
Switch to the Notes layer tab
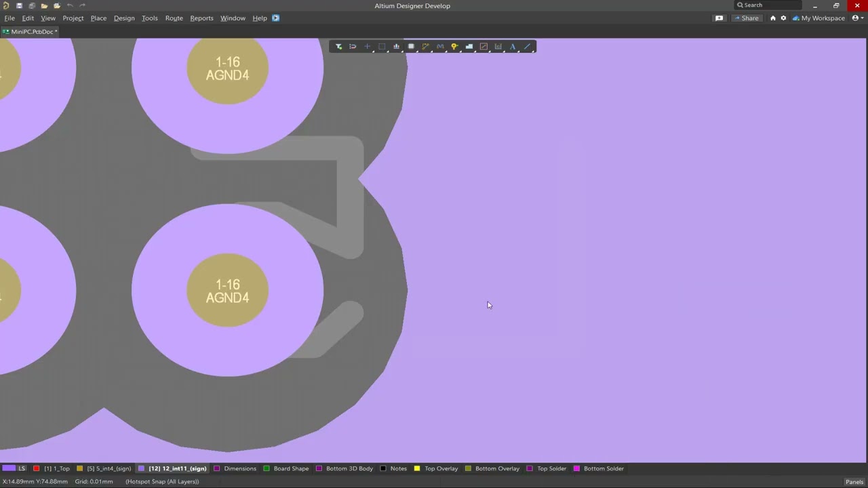pos(393,468)
